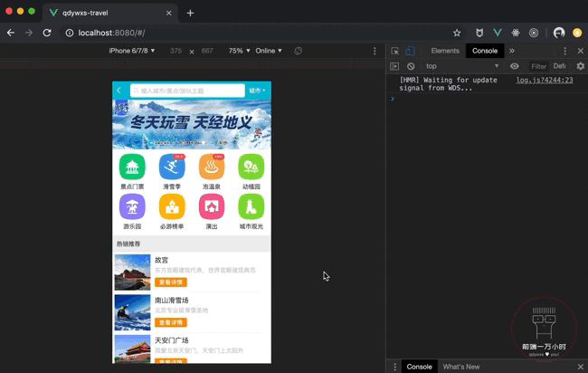Open the 城市观光 category icon

[x=251, y=206]
